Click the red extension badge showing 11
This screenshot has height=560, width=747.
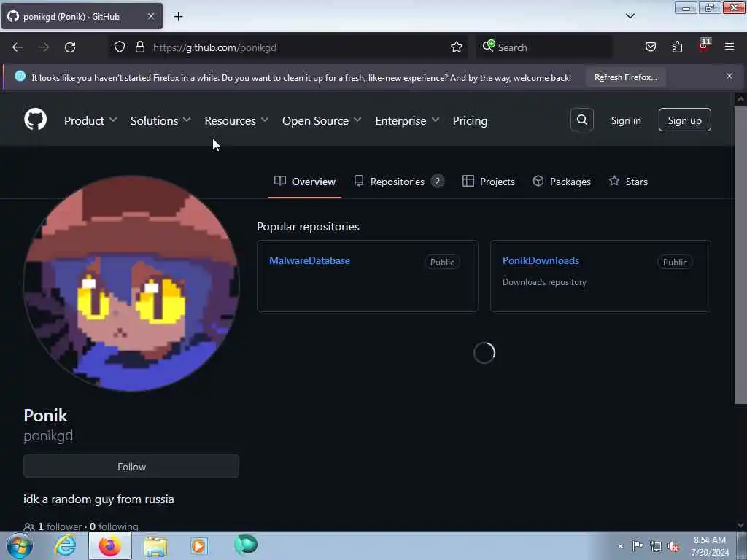pos(704,46)
